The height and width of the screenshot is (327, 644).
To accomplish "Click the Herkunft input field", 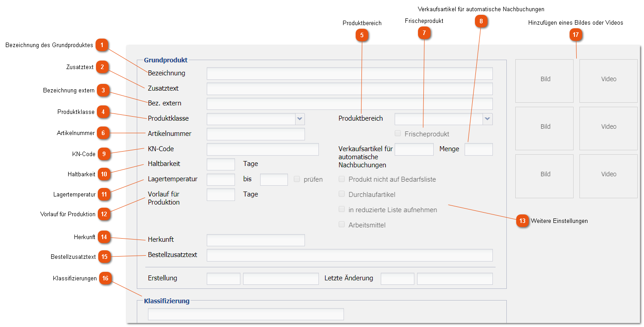I will [256, 240].
